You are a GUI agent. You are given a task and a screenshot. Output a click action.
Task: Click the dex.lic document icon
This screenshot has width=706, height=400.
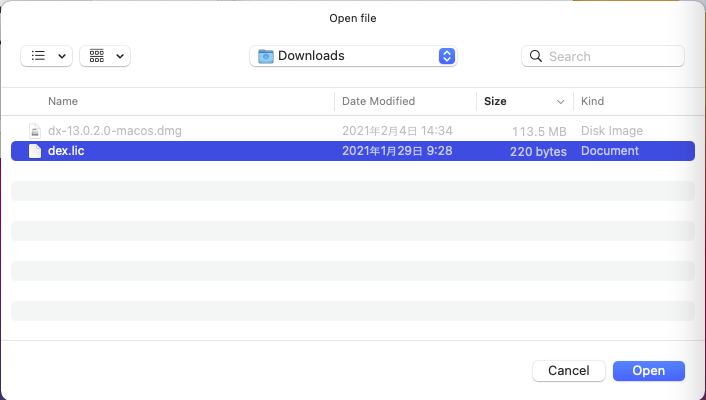tap(35, 151)
